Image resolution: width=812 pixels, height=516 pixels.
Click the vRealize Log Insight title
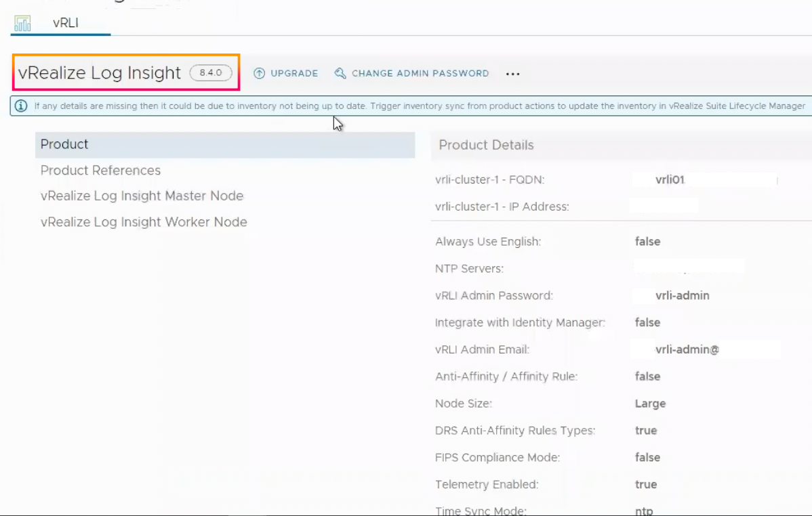[x=100, y=73]
